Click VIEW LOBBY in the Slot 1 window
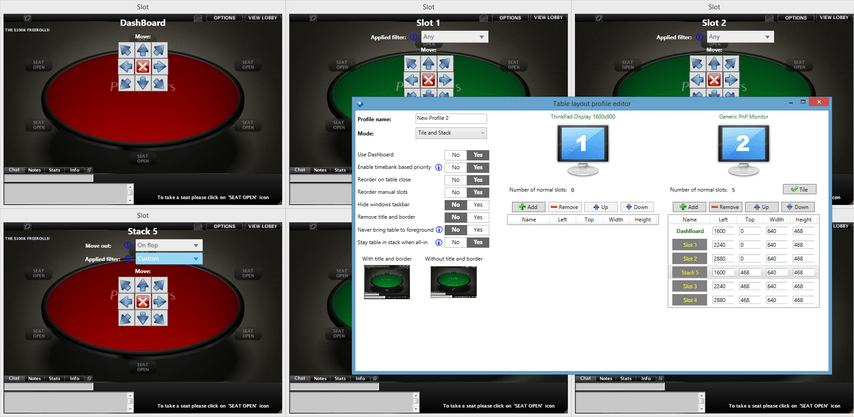Image resolution: width=854 pixels, height=417 pixels. 548,18
